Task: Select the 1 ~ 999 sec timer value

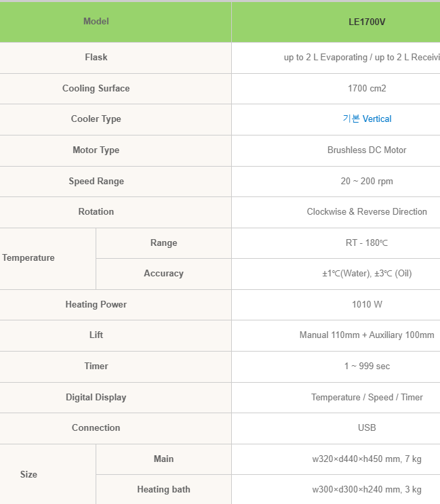Action: coord(367,366)
